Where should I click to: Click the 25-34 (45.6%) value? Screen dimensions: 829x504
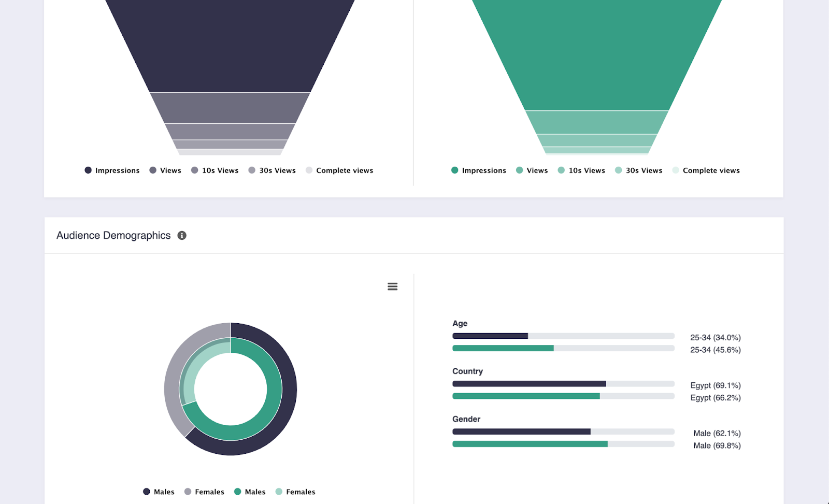(716, 350)
